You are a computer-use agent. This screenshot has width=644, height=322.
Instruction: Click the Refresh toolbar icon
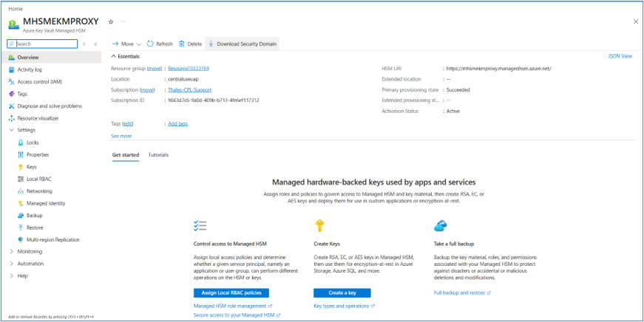coord(150,44)
